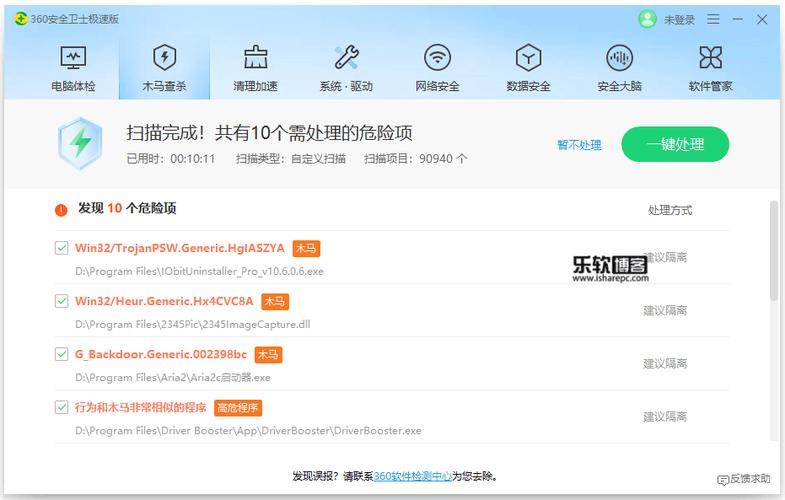
Task: Click the 扫描项目: 90940 个 text
Action: click(x=416, y=159)
